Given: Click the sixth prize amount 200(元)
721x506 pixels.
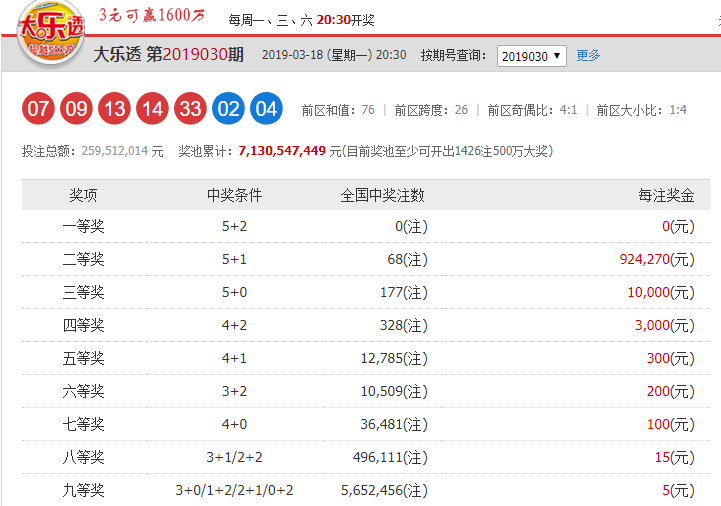Looking at the screenshot, I should click(x=671, y=391).
